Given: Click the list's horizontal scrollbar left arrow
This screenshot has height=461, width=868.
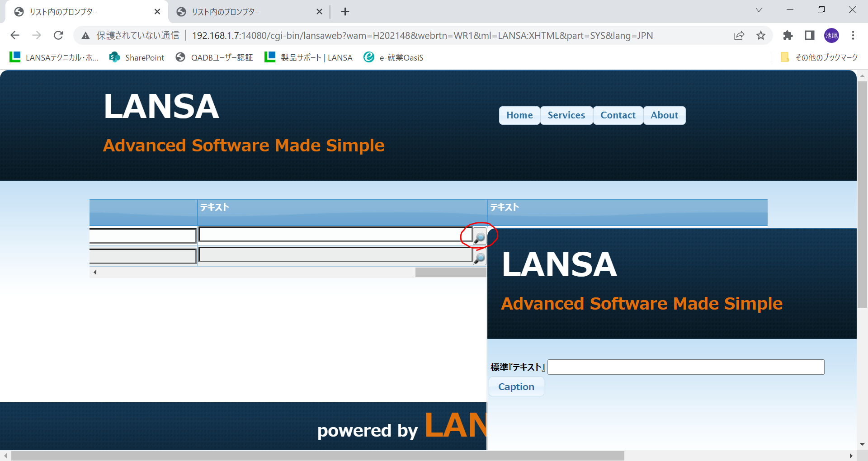Looking at the screenshot, I should click(95, 272).
